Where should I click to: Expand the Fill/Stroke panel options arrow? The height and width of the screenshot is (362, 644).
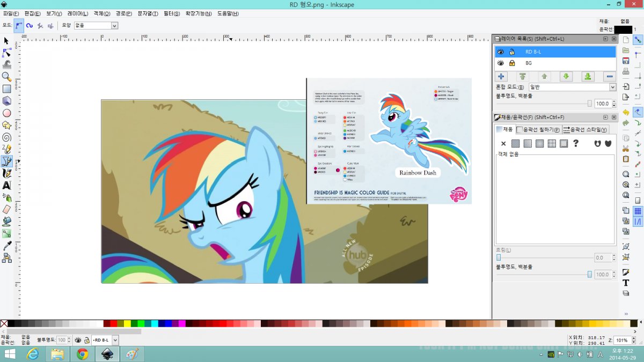point(605,117)
